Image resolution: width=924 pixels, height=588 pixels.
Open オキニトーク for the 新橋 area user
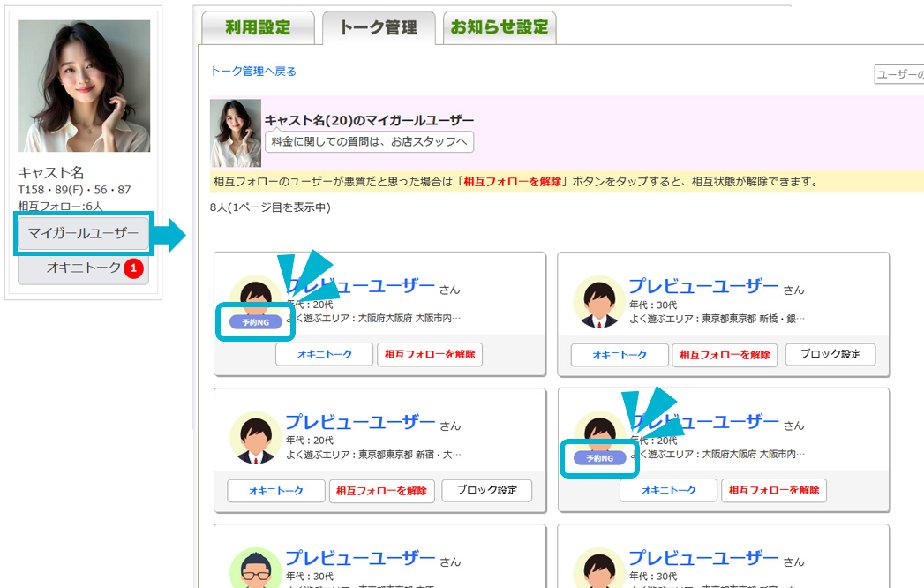620,355
